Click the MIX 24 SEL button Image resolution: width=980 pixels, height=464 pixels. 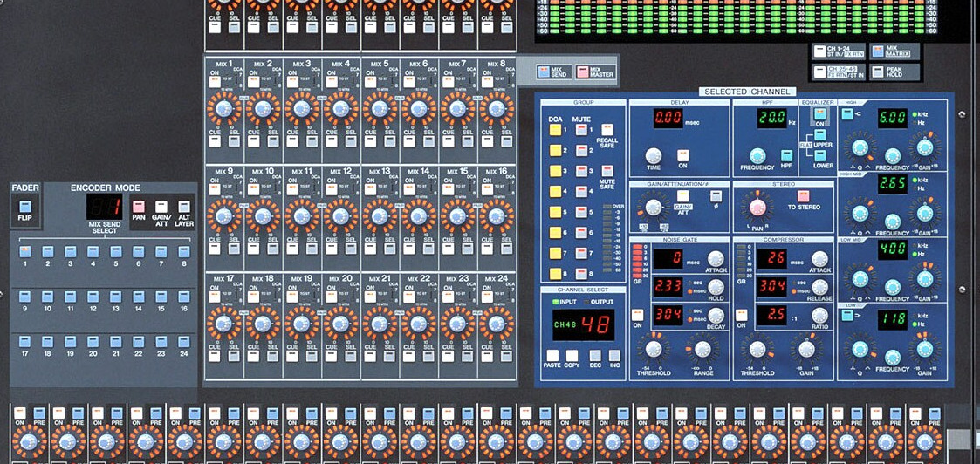(507, 356)
